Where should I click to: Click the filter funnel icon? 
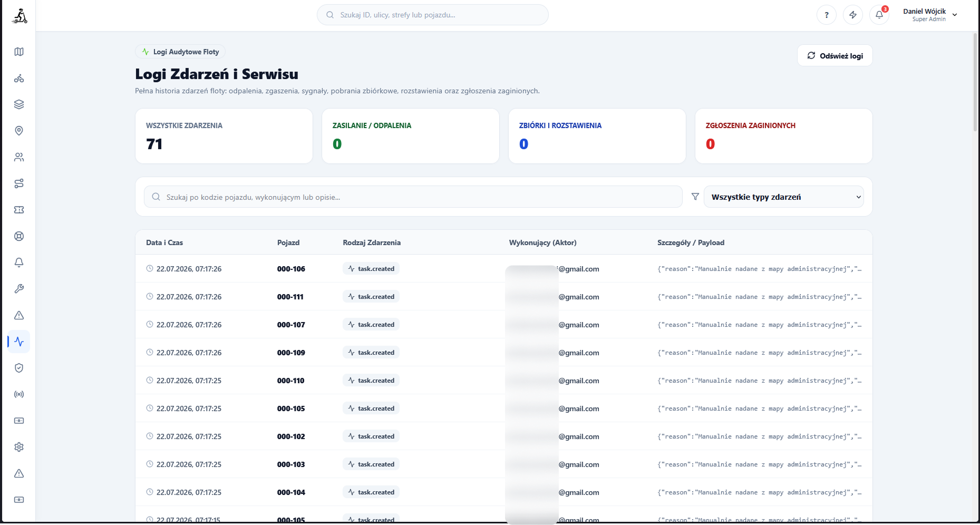[x=695, y=197]
